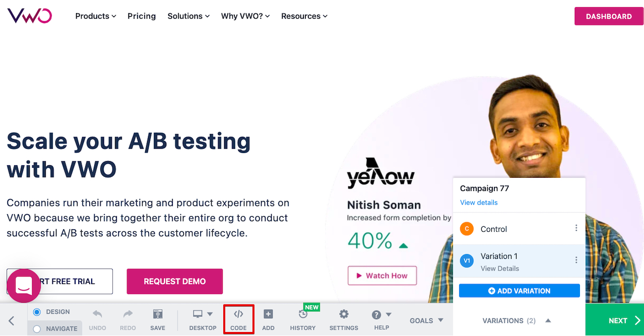The image size is (644, 336).
Task: Open the Settings gear icon
Action: click(x=344, y=314)
